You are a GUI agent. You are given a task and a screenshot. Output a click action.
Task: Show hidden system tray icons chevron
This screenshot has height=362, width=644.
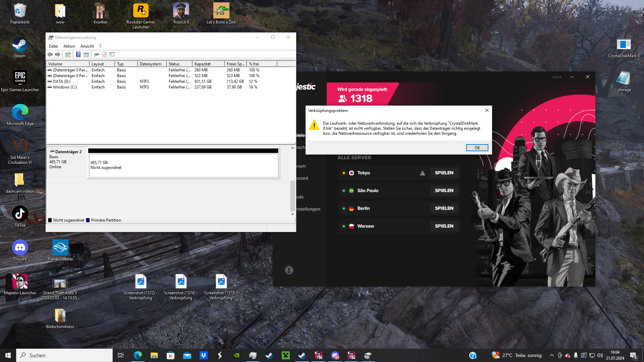[551, 355]
